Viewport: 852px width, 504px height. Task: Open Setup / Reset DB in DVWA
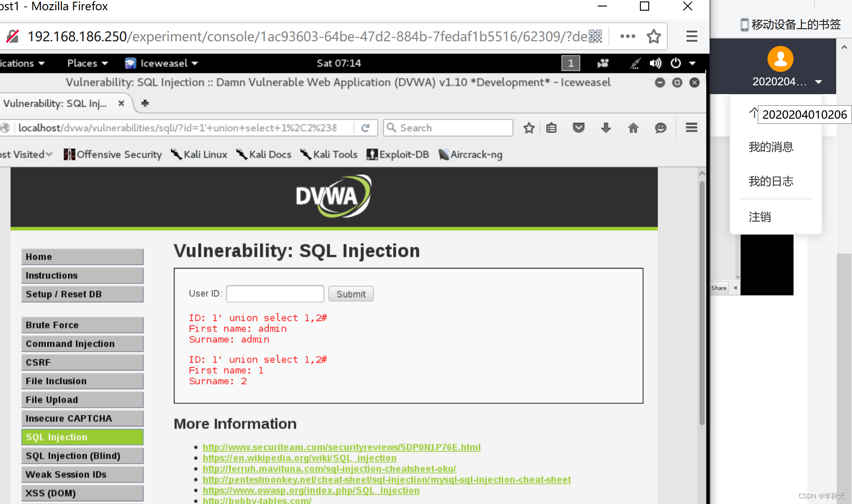(82, 294)
